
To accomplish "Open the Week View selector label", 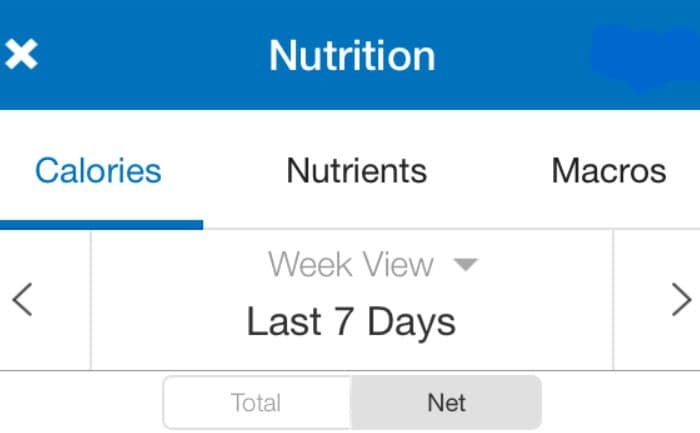I will click(x=350, y=264).
